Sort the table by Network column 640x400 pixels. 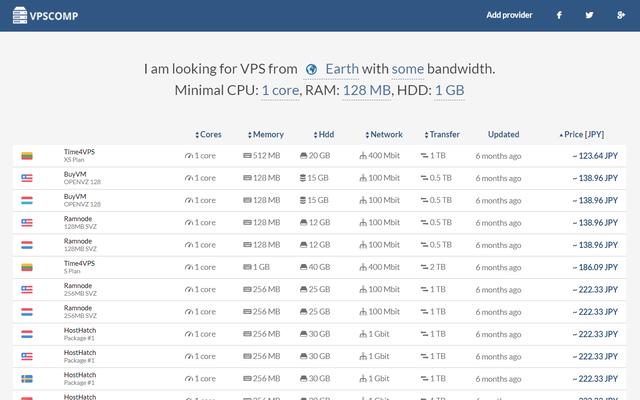tap(384, 134)
